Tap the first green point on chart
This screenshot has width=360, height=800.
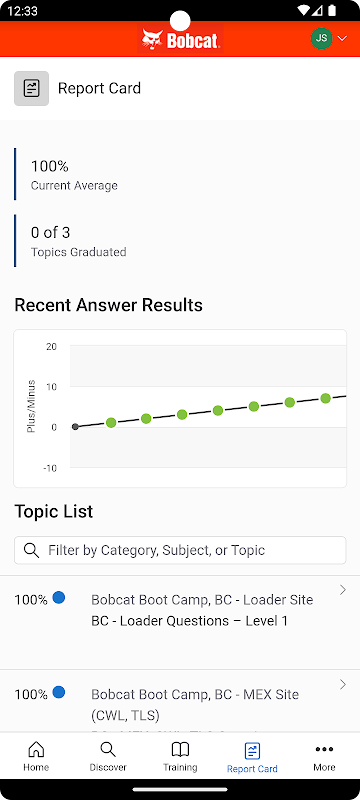click(111, 422)
